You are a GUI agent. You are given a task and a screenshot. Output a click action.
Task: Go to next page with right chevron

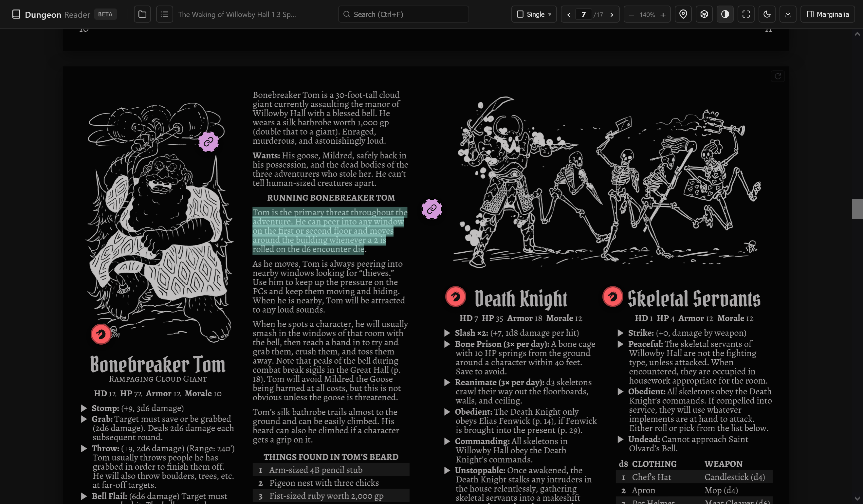pyautogui.click(x=612, y=14)
